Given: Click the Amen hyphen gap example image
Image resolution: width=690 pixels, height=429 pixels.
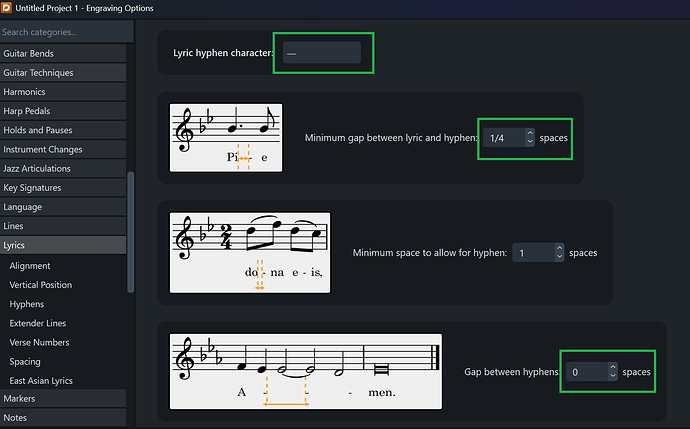Looking at the screenshot, I should pos(306,371).
